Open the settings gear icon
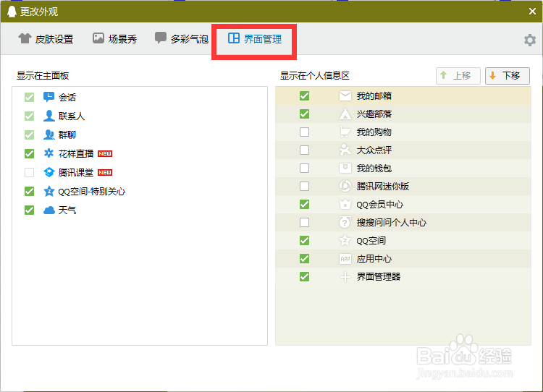The image size is (543, 392). (x=529, y=40)
